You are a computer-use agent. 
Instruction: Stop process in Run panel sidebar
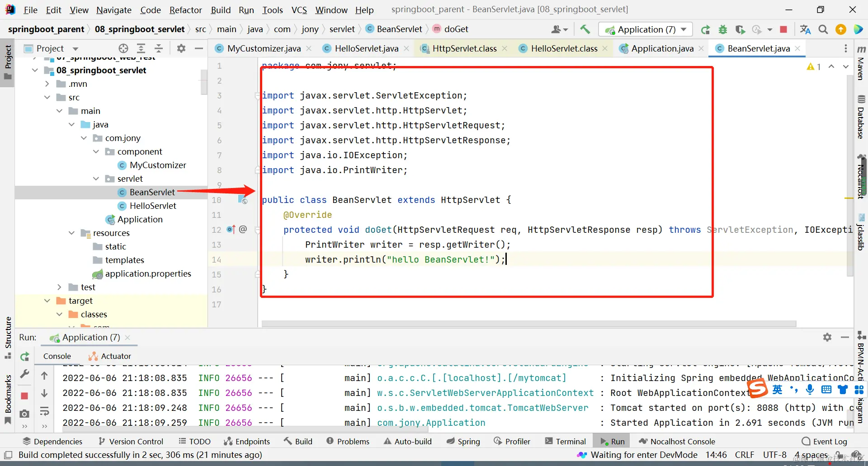tap(24, 396)
